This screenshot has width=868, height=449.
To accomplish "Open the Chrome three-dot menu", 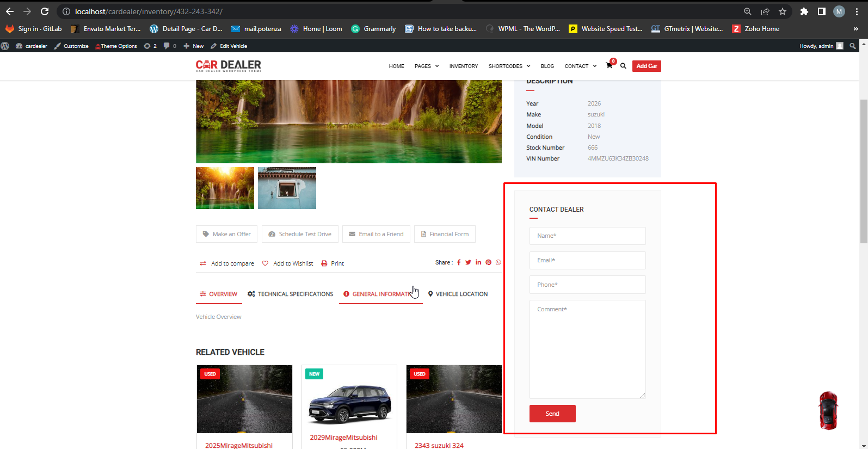I will click(x=857, y=11).
